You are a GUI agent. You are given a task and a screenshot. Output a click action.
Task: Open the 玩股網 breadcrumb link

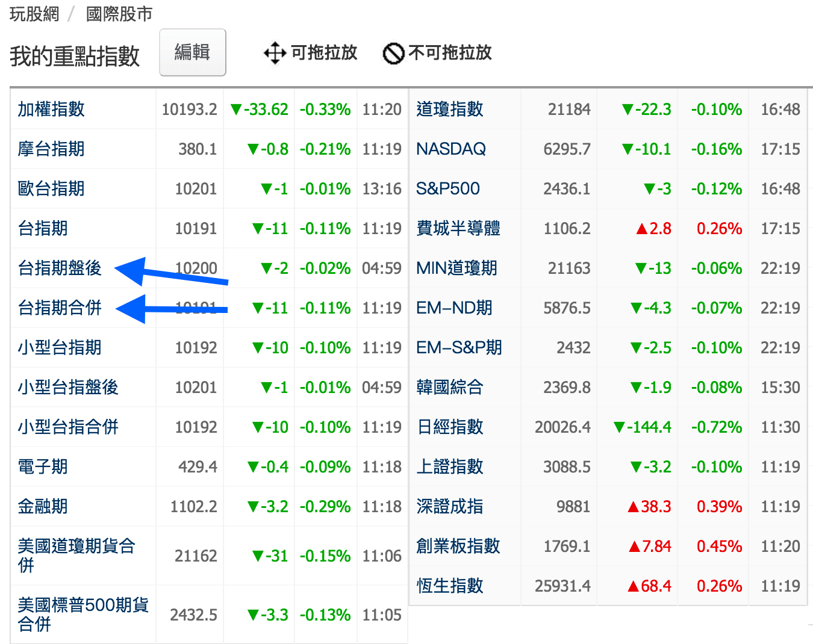[34, 14]
